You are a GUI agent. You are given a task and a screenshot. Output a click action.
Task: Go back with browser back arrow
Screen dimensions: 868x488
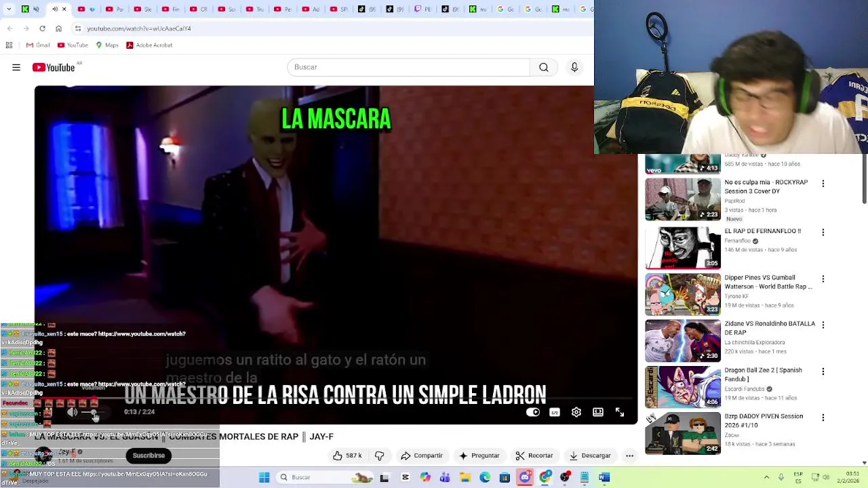[x=9, y=28]
